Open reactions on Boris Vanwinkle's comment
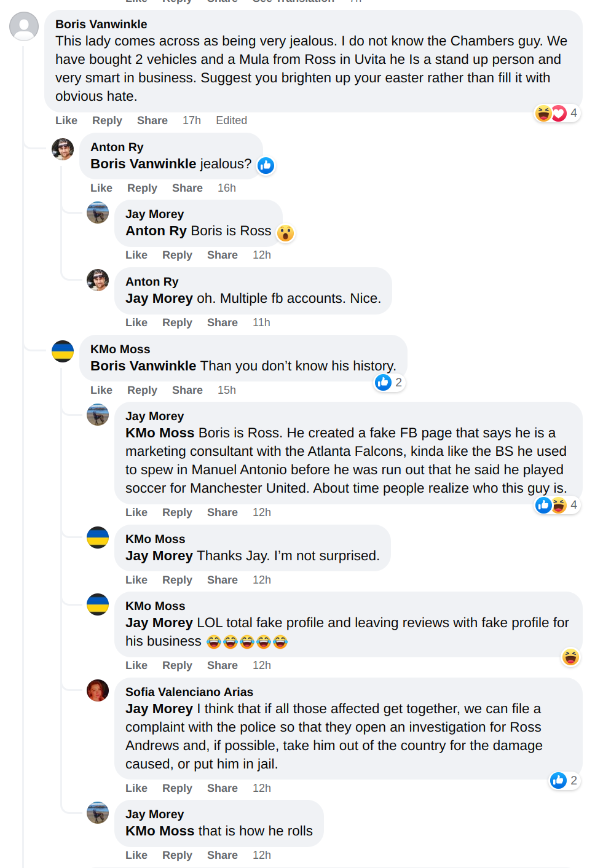603x868 pixels. tap(557, 113)
